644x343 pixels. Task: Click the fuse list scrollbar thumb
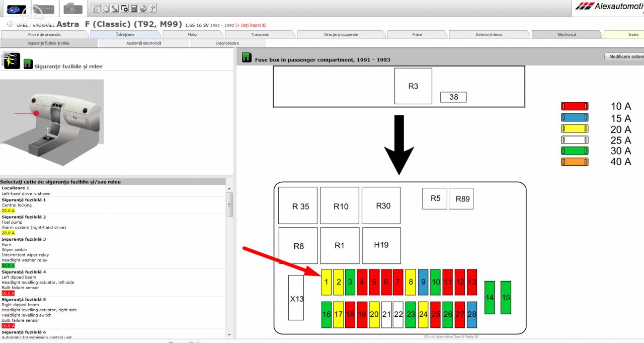click(x=229, y=204)
